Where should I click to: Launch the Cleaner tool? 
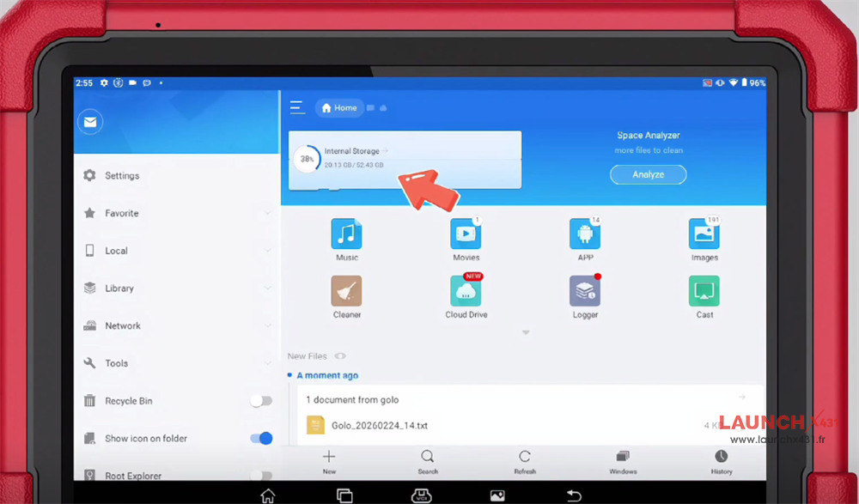346,292
